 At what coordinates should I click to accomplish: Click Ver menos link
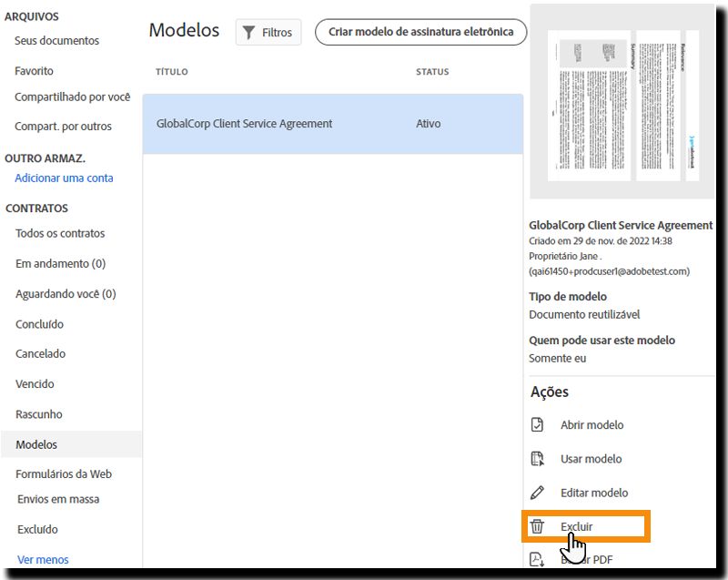click(43, 560)
